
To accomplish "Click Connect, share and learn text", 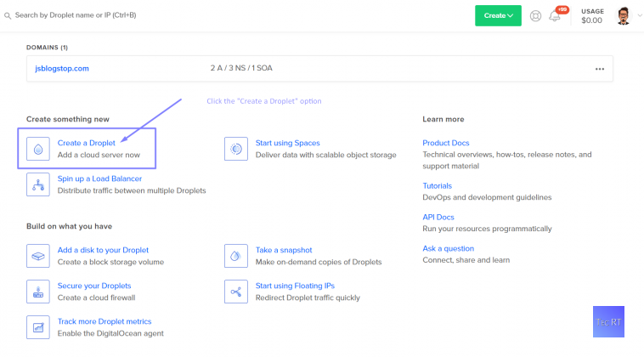I will tap(466, 260).
